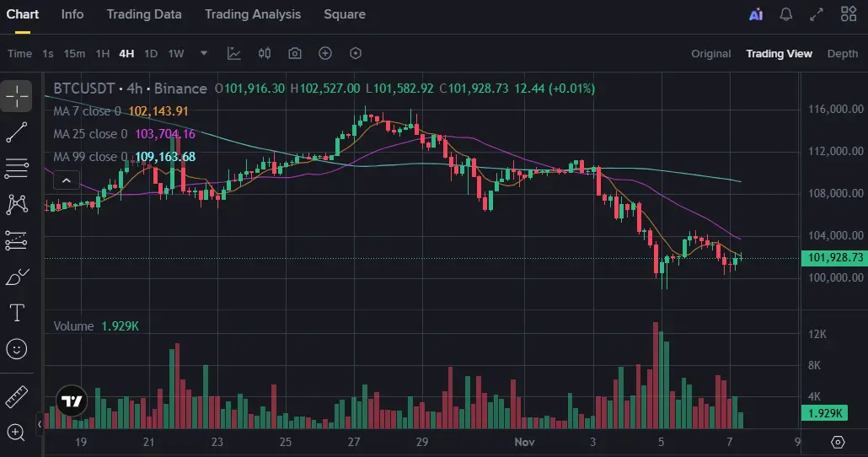Open the AI assistant icon
868x457 pixels.
756,14
